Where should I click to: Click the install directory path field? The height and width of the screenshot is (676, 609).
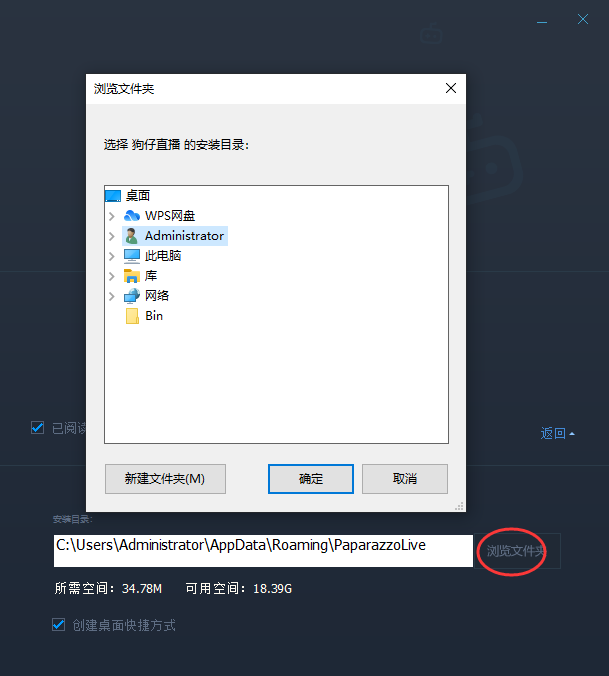[263, 551]
